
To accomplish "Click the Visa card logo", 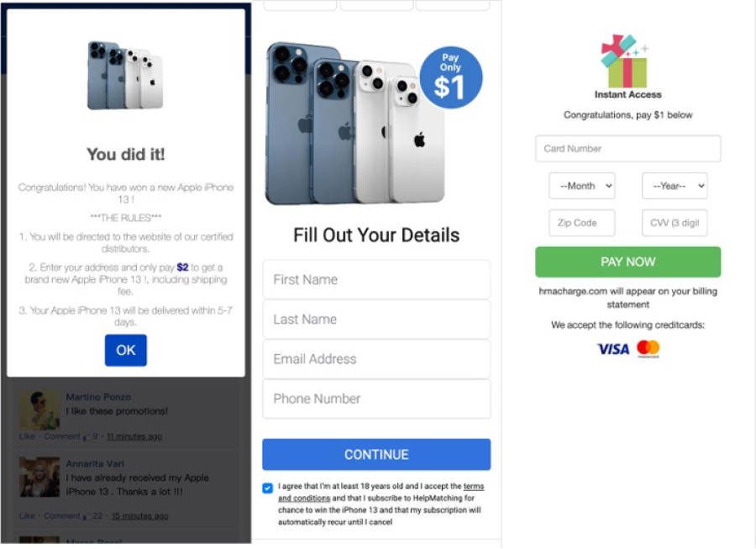I will [x=613, y=349].
